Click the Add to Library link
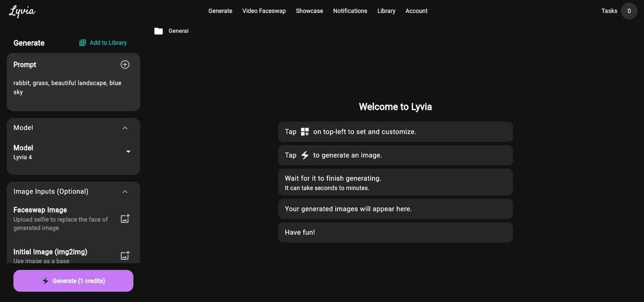The width and height of the screenshot is (644, 302). pyautogui.click(x=108, y=43)
